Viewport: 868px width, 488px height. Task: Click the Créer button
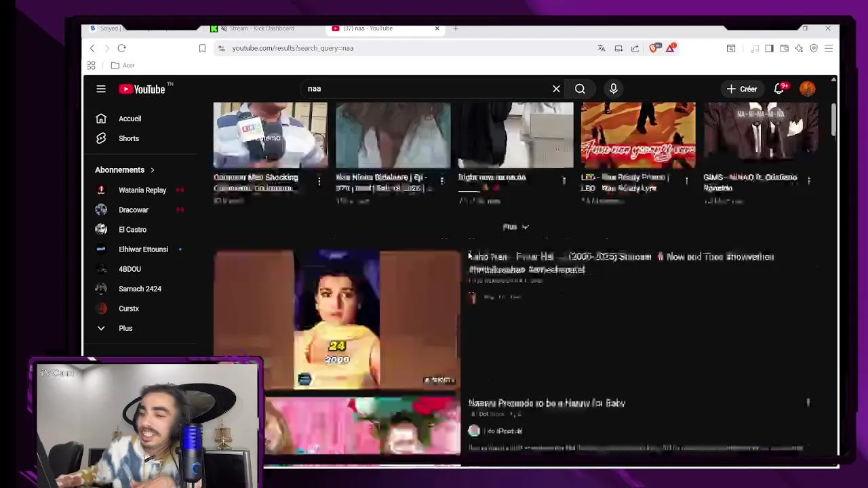(x=741, y=89)
